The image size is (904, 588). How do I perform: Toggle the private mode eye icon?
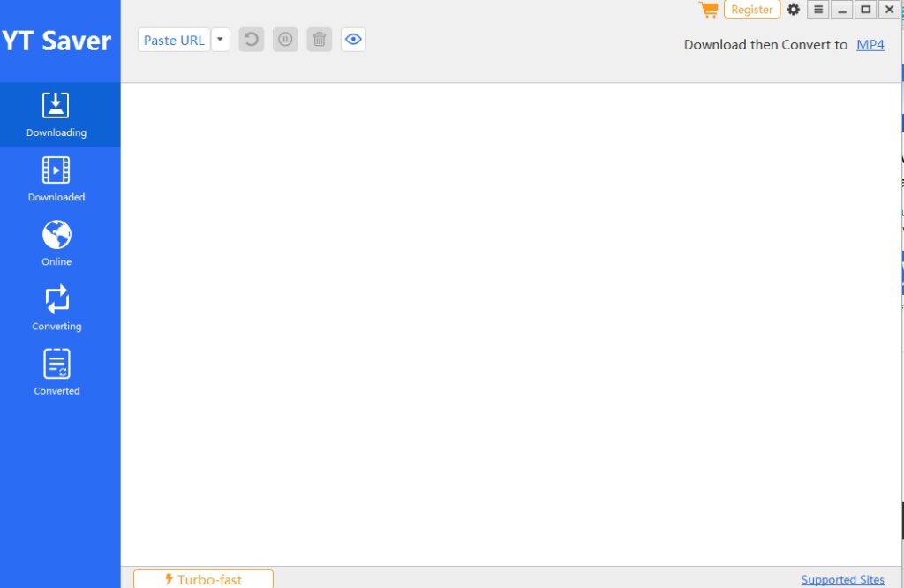click(353, 40)
